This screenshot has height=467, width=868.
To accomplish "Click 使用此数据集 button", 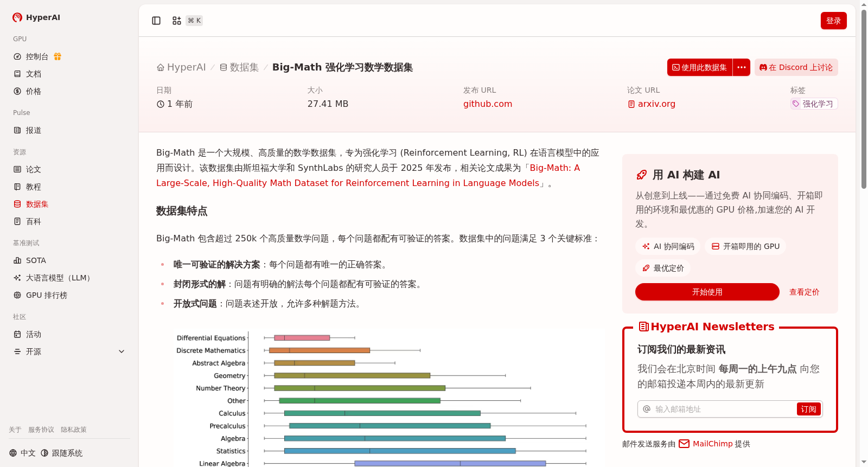I will (x=700, y=67).
